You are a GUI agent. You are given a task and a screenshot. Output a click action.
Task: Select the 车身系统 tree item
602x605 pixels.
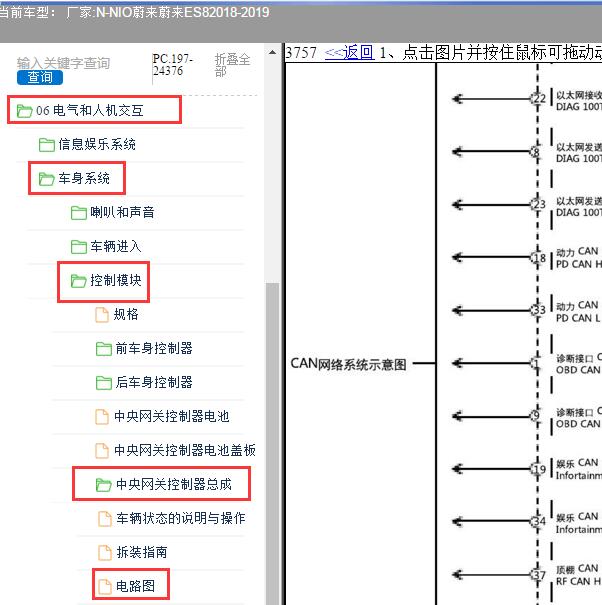click(84, 178)
